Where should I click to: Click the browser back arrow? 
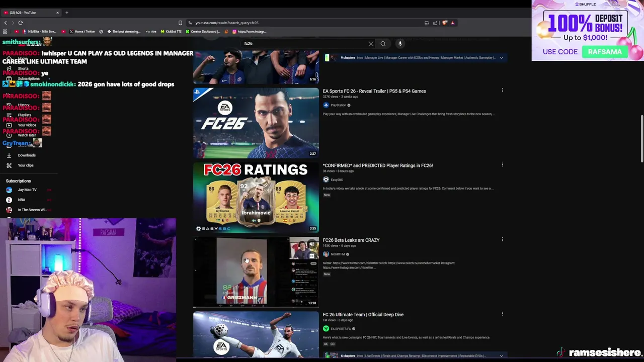click(x=6, y=23)
